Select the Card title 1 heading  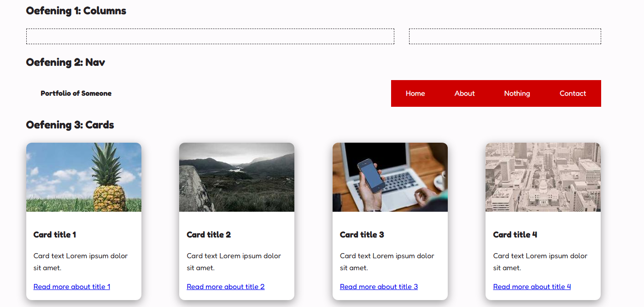pos(55,235)
